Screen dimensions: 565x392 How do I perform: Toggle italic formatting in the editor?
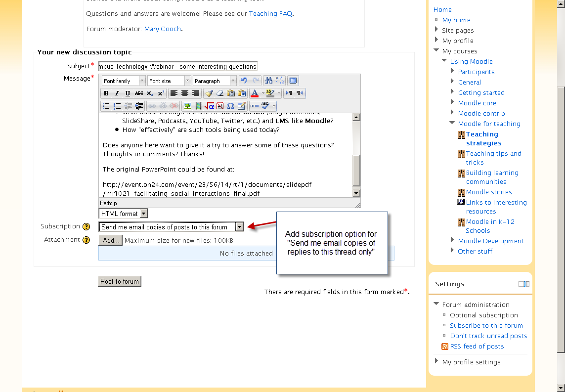pos(117,93)
